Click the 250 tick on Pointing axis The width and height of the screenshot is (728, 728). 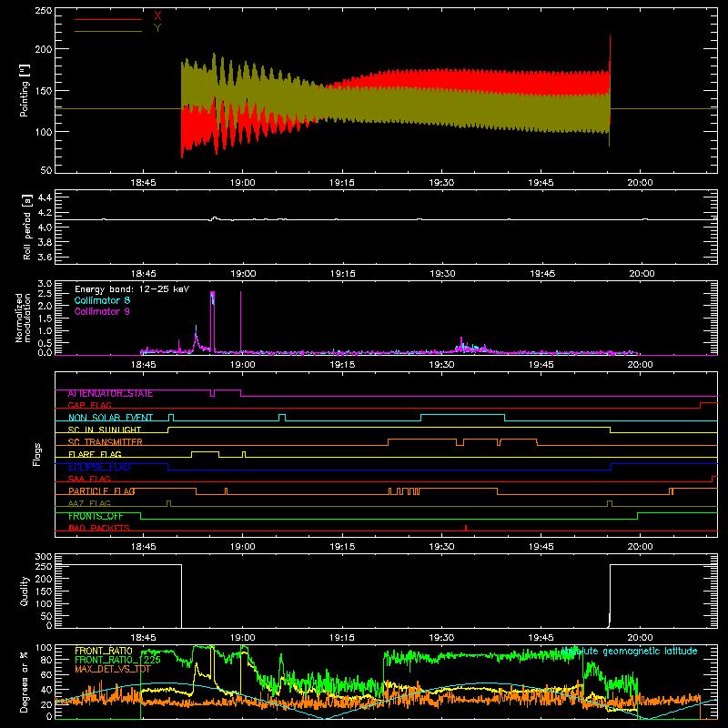tap(43, 10)
